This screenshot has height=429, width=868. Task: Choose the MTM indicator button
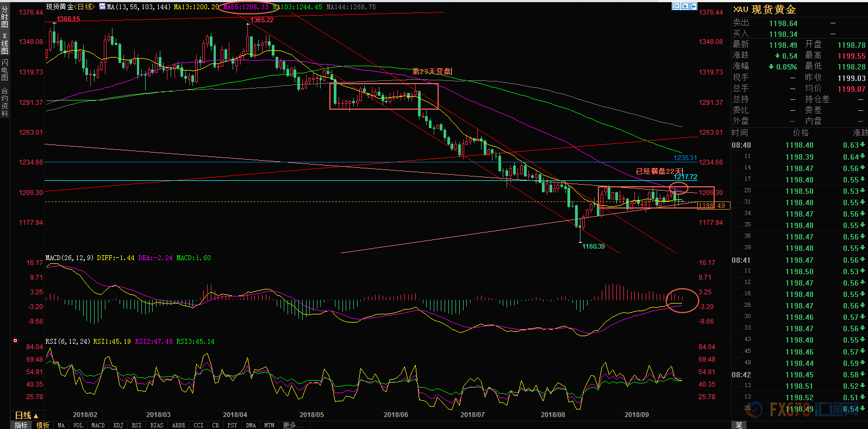coord(269,425)
